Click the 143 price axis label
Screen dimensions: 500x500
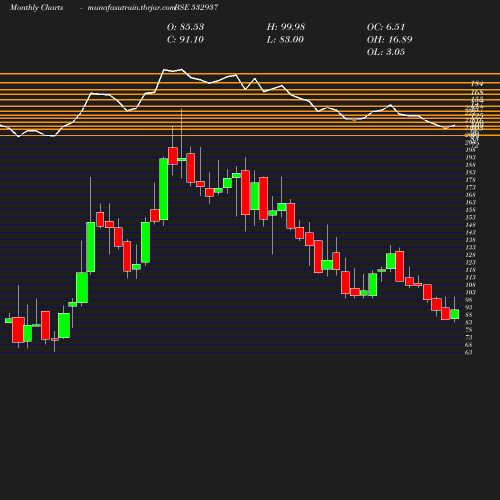click(x=470, y=232)
